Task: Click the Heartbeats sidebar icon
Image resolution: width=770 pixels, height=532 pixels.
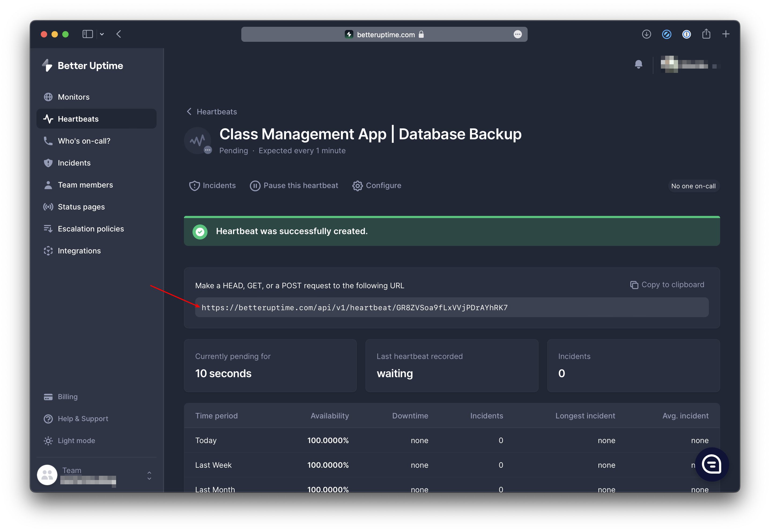Action: coord(49,119)
